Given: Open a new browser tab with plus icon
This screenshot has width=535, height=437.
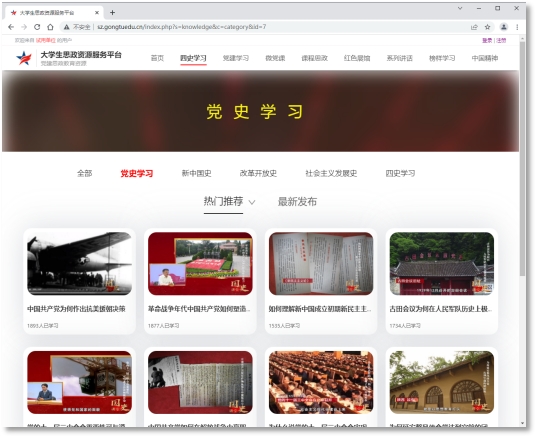Looking at the screenshot, I should 112,13.
